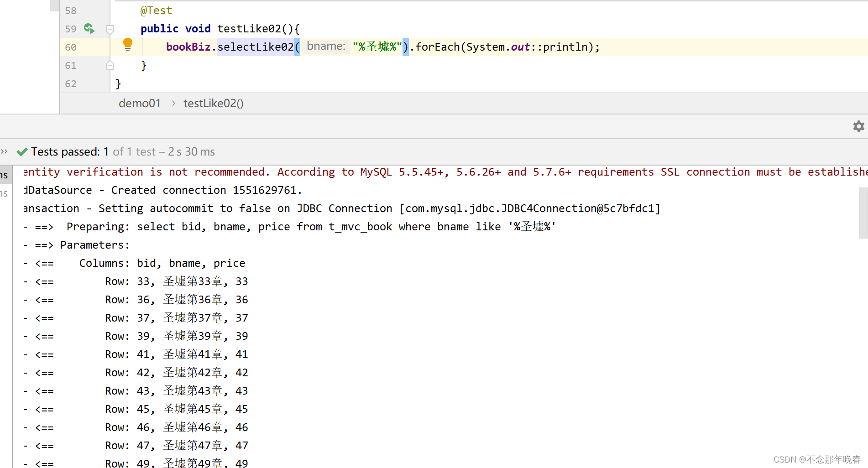Click the testLike02 method name declaration

249,29
